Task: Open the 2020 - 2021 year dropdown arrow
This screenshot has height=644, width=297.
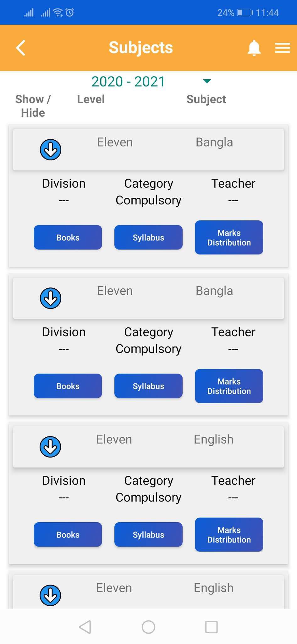Action: (207, 81)
